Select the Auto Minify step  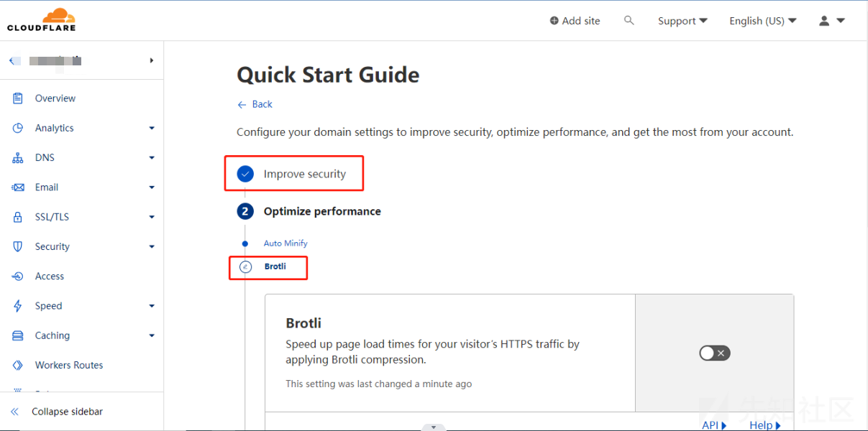click(x=285, y=244)
